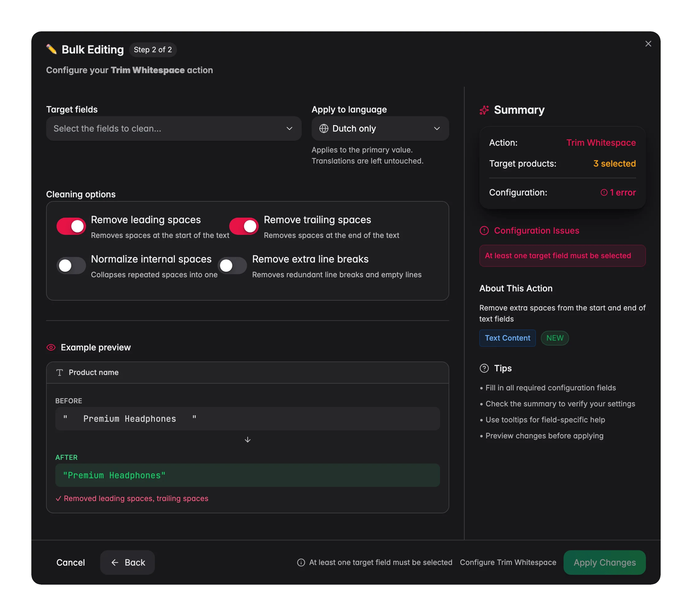The width and height of the screenshot is (692, 616).
Task: Disable Remove trailing spaces toggle
Action: (x=244, y=226)
